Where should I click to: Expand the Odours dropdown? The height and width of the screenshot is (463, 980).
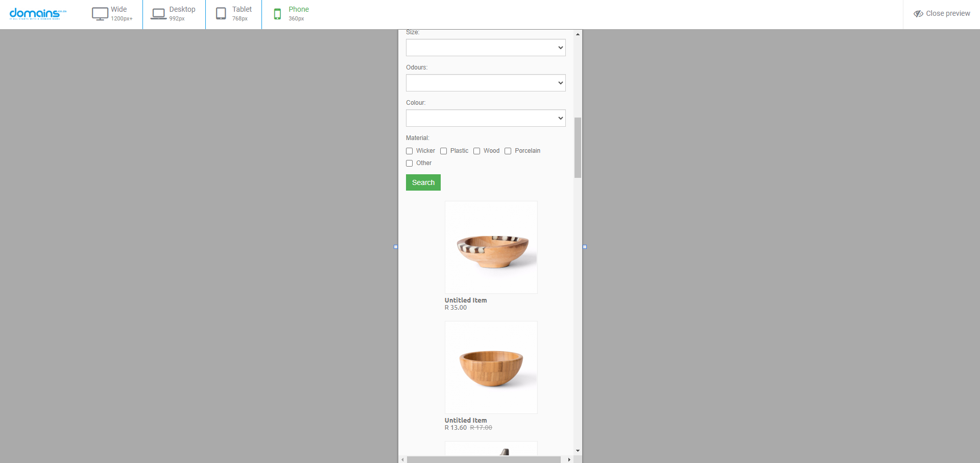coord(486,83)
